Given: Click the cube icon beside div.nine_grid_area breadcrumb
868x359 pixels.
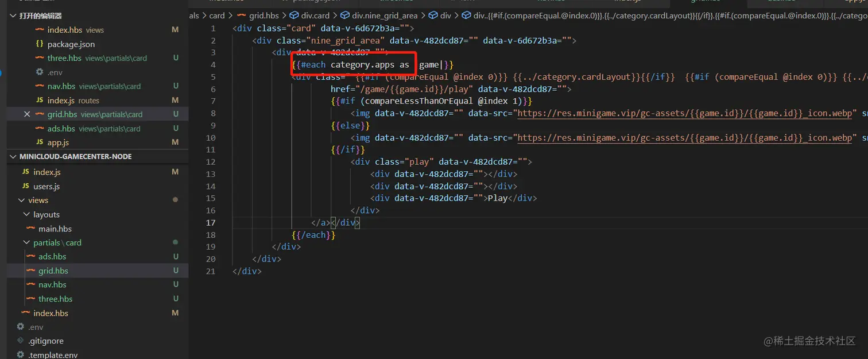Looking at the screenshot, I should (x=346, y=16).
